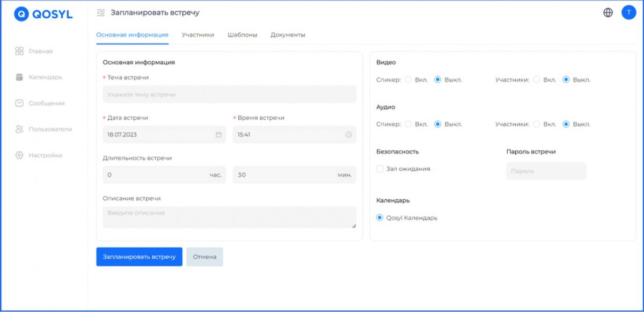Open the time picker clock icon
The height and width of the screenshot is (312, 644).
coord(349,135)
